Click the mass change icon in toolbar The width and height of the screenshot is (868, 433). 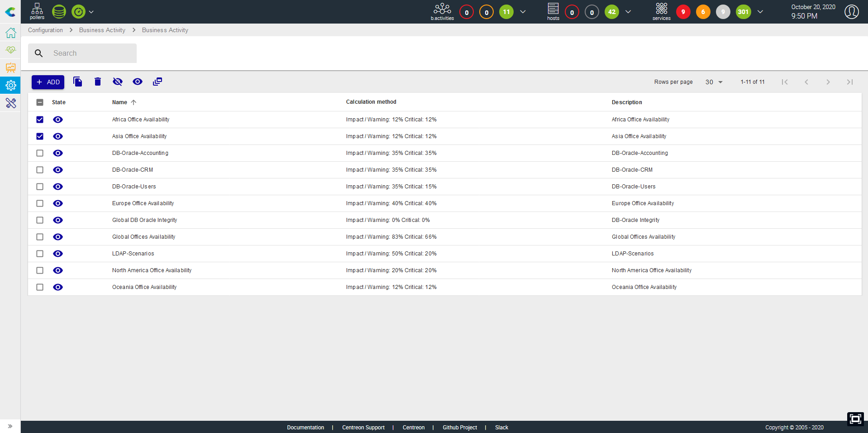[x=157, y=82]
